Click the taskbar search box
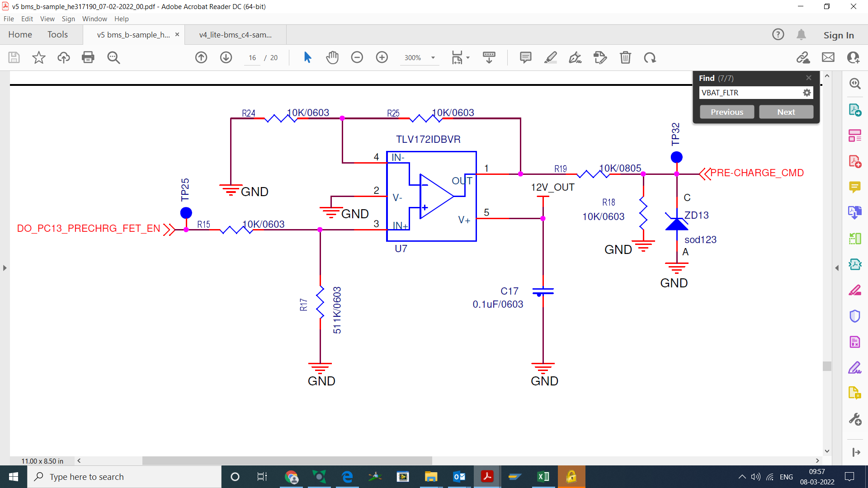 tap(124, 477)
